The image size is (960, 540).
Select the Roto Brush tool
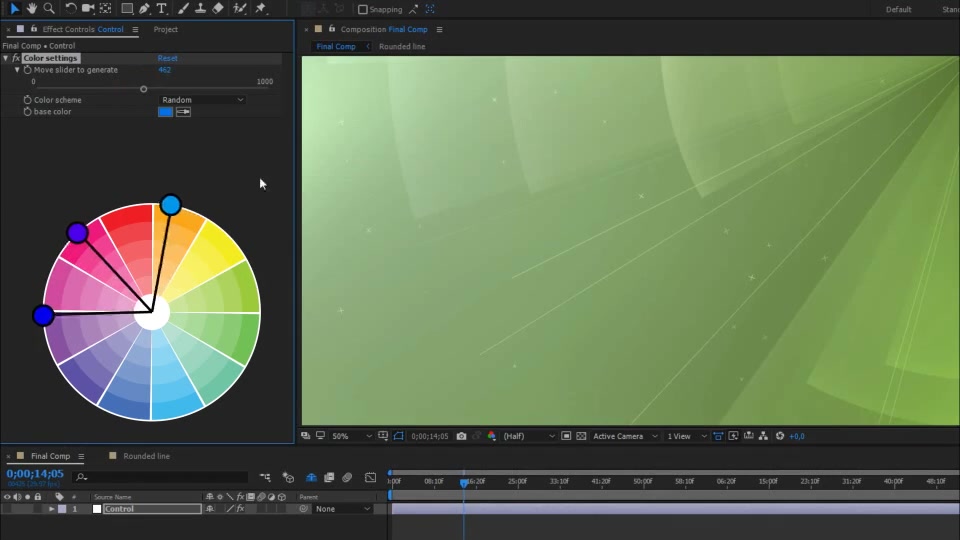[239, 9]
